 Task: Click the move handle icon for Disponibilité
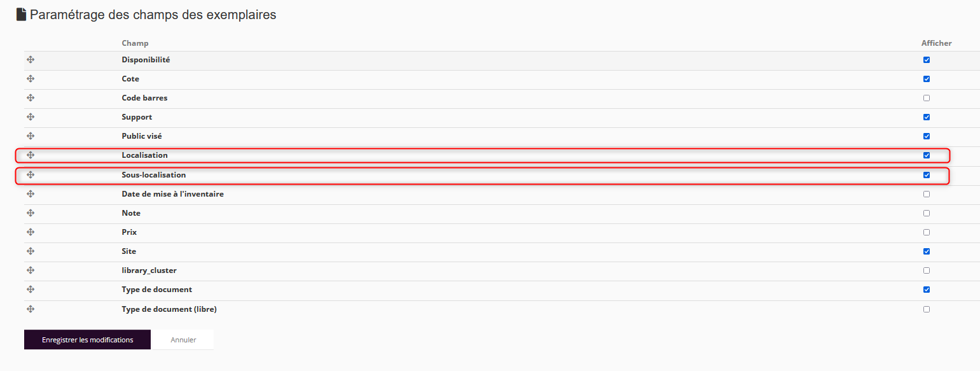[31, 60]
